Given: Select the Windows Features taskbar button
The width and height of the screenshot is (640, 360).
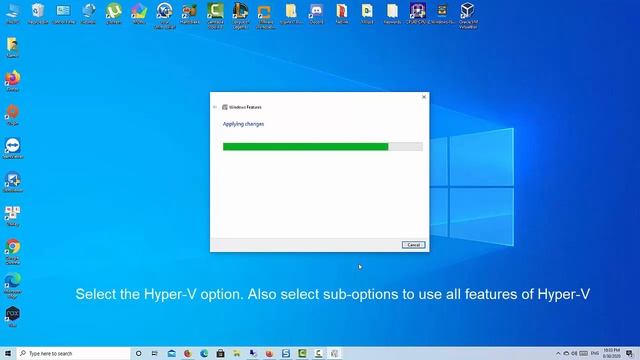Looking at the screenshot, I should (335, 353).
